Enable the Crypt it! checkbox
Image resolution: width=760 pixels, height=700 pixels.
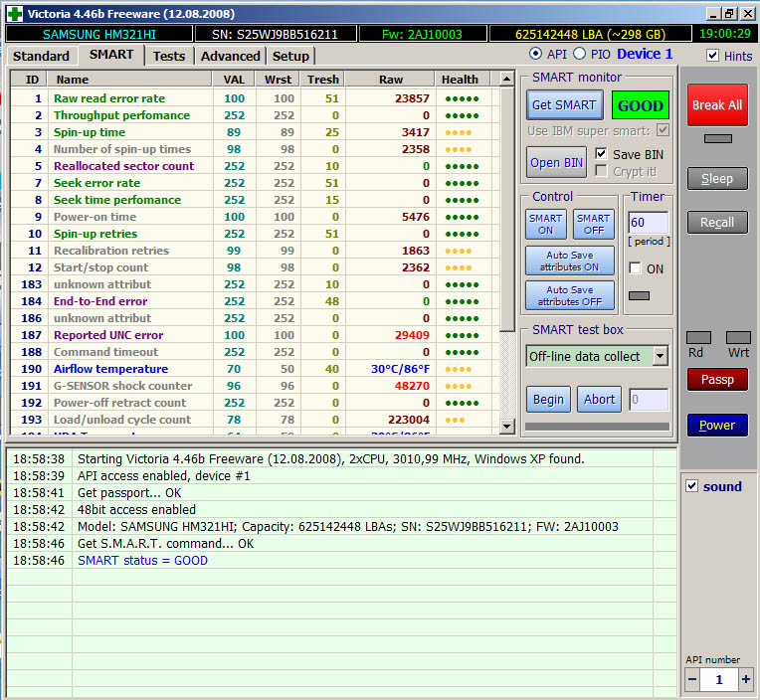point(601,171)
